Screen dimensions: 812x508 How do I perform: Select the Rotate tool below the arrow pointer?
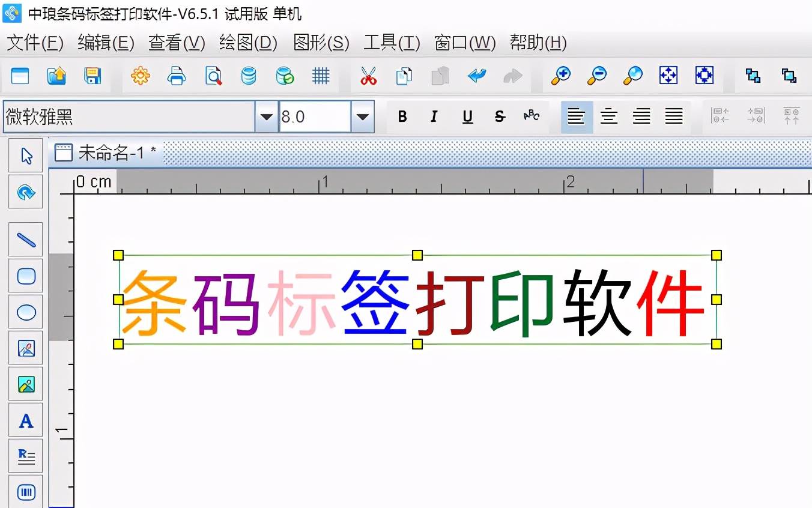point(25,192)
